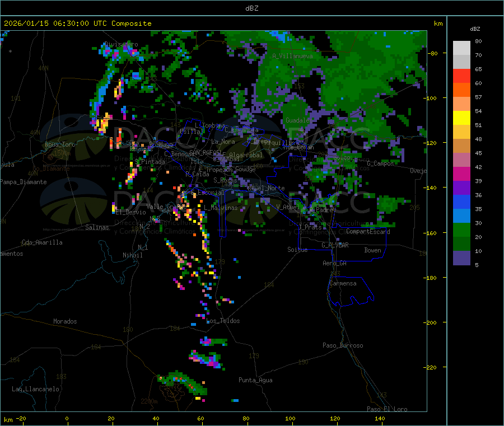Click the dBZ title at top
This screenshot has width=504, height=426.
click(x=251, y=8)
